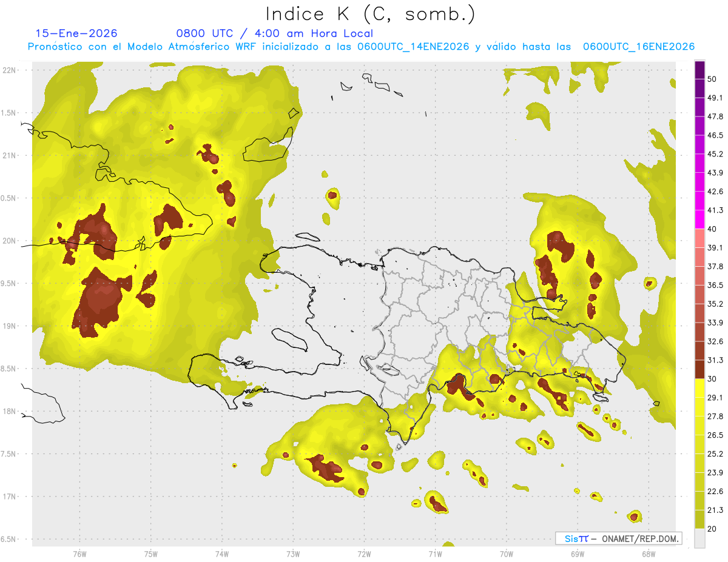Click the colorbar value '30'

tap(712, 379)
